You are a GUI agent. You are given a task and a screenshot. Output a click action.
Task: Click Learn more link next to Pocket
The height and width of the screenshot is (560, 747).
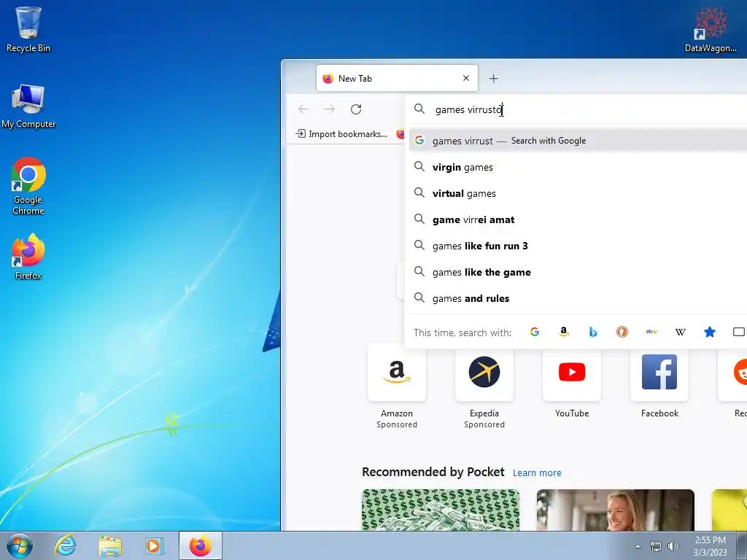tap(537, 472)
